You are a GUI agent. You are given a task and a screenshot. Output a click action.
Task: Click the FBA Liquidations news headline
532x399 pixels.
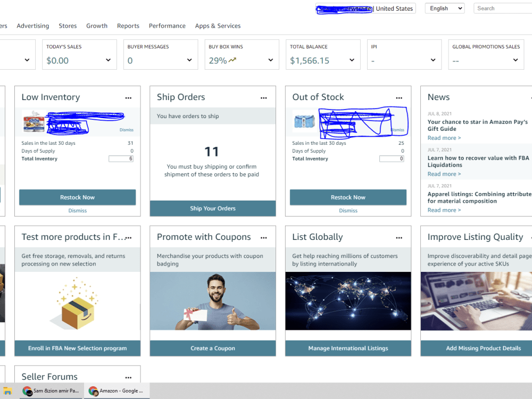478,162
